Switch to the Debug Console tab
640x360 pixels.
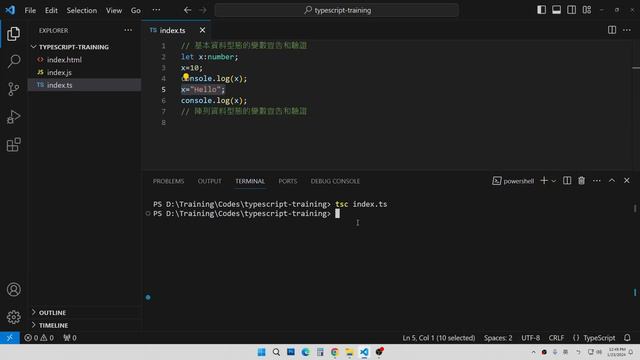335,181
